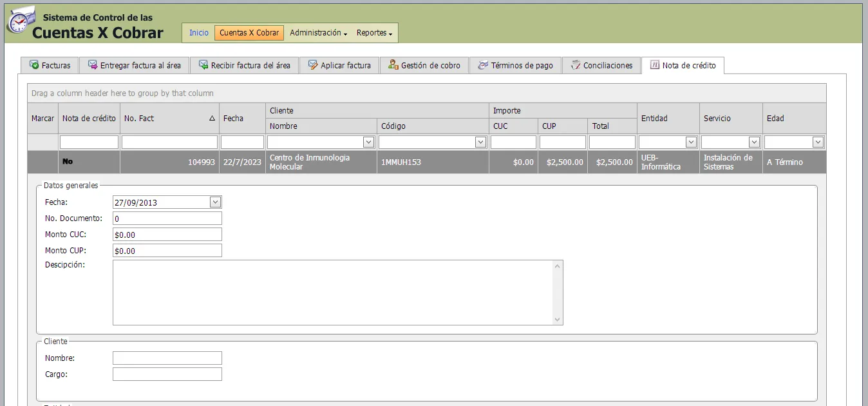Image resolution: width=868 pixels, height=406 pixels.
Task: Select the Facturas tab icon
Action: (33, 64)
